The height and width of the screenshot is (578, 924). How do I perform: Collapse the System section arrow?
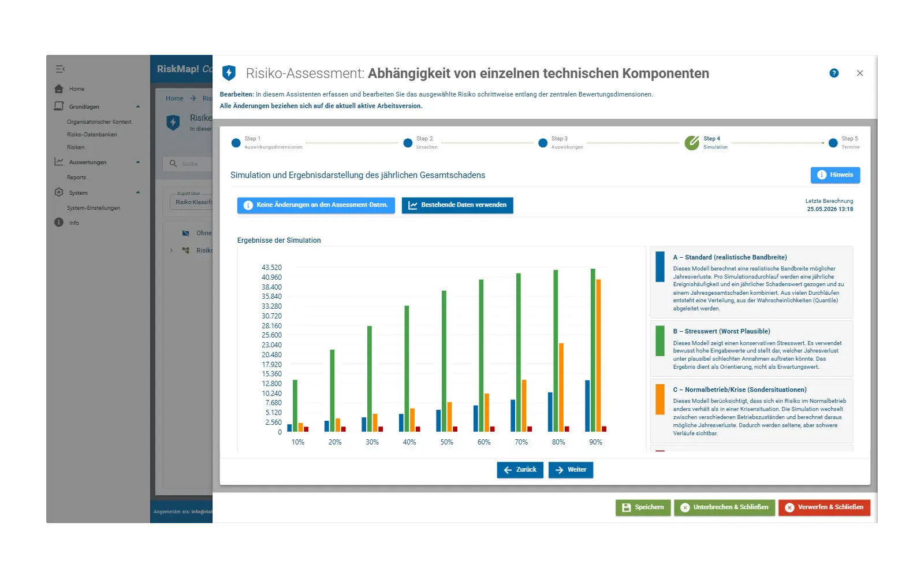pyautogui.click(x=138, y=192)
